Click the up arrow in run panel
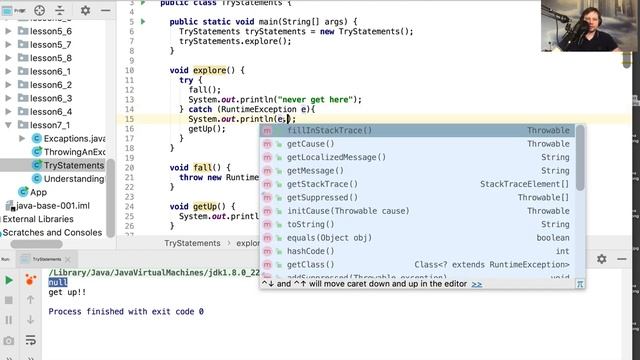640x360 pixels. pos(30,300)
